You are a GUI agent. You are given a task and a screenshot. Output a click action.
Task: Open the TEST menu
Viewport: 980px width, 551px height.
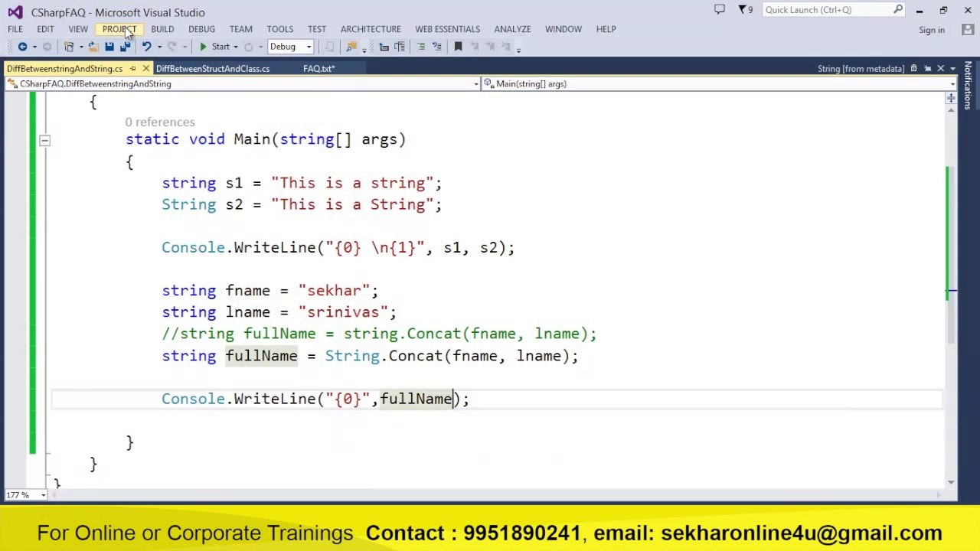click(x=317, y=29)
